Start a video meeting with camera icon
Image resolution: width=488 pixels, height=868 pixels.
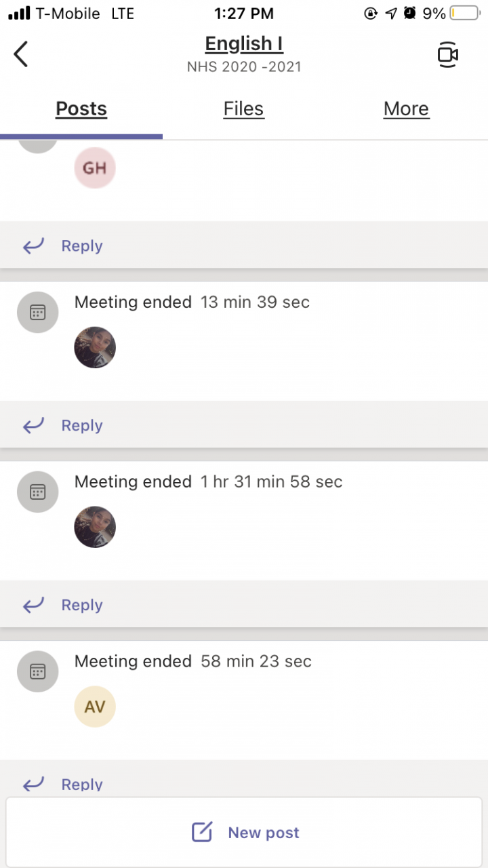(447, 55)
